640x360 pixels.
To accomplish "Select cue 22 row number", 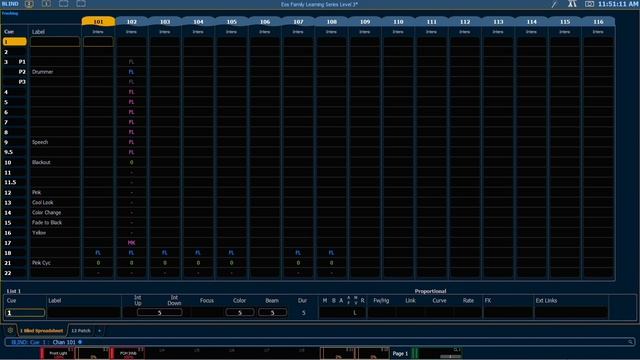I will (8, 273).
